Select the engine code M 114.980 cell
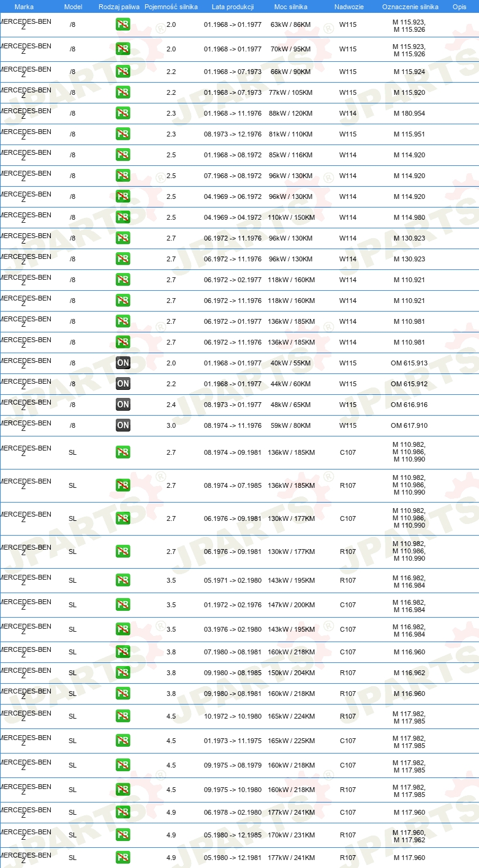This screenshot has width=479, height=868. pyautogui.click(x=409, y=218)
